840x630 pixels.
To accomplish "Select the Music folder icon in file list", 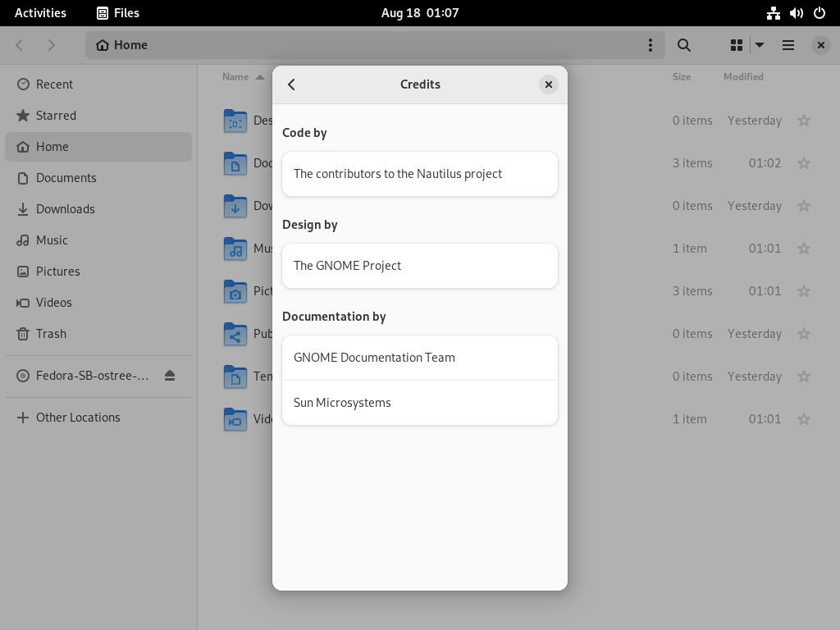I will [235, 249].
